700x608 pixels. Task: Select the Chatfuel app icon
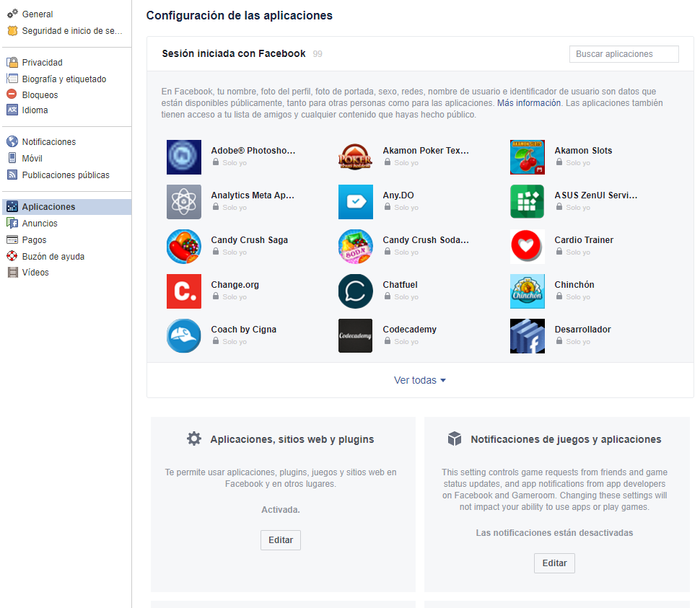(x=356, y=291)
